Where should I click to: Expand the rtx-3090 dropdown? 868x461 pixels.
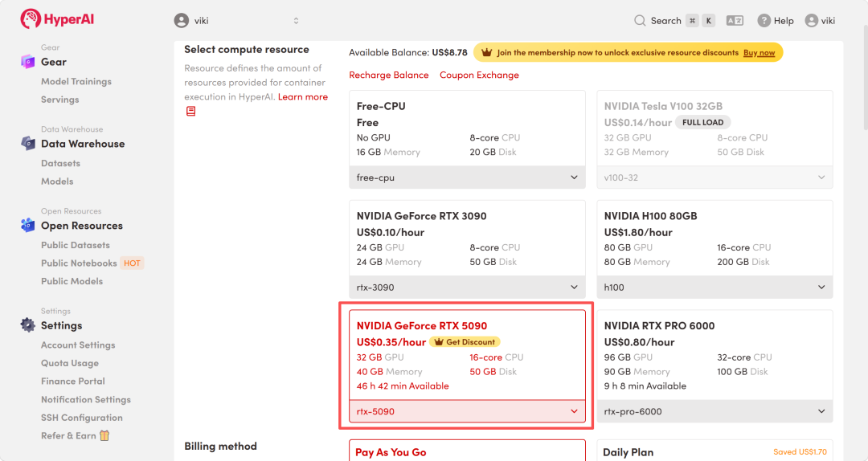click(467, 288)
